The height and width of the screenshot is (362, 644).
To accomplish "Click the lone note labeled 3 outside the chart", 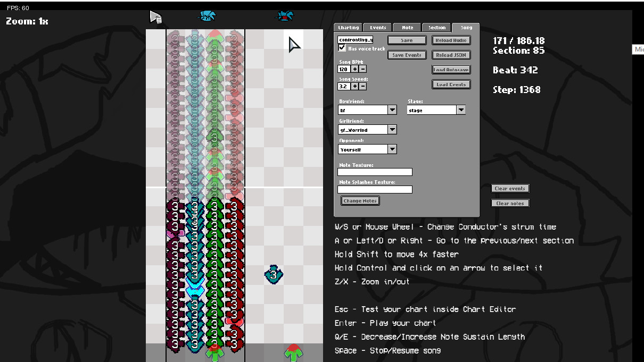I will pyautogui.click(x=273, y=274).
